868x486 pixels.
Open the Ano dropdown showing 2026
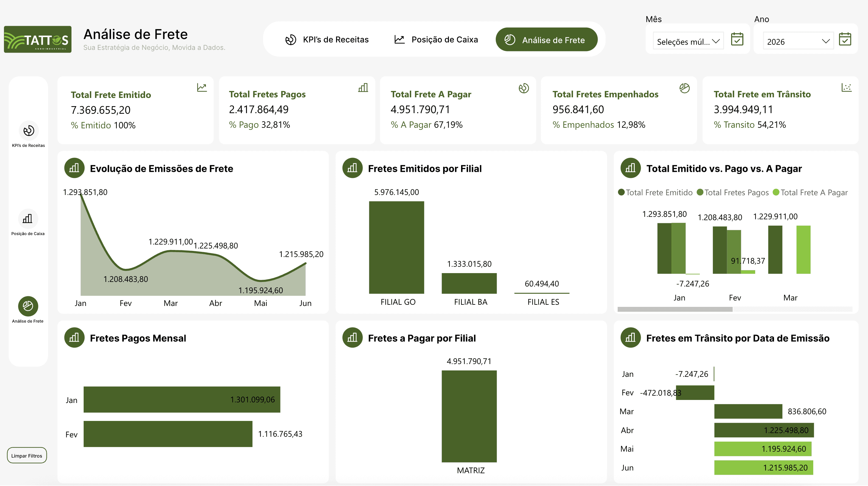(798, 41)
